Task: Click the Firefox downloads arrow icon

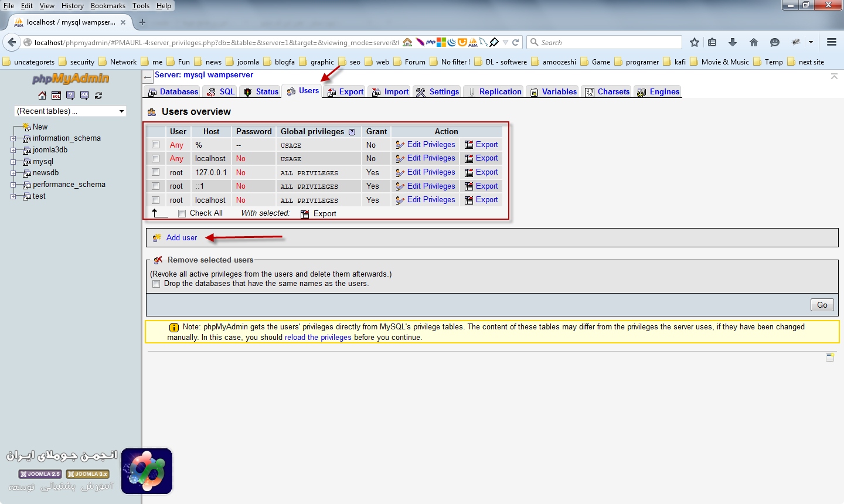Action: pyautogui.click(x=733, y=42)
